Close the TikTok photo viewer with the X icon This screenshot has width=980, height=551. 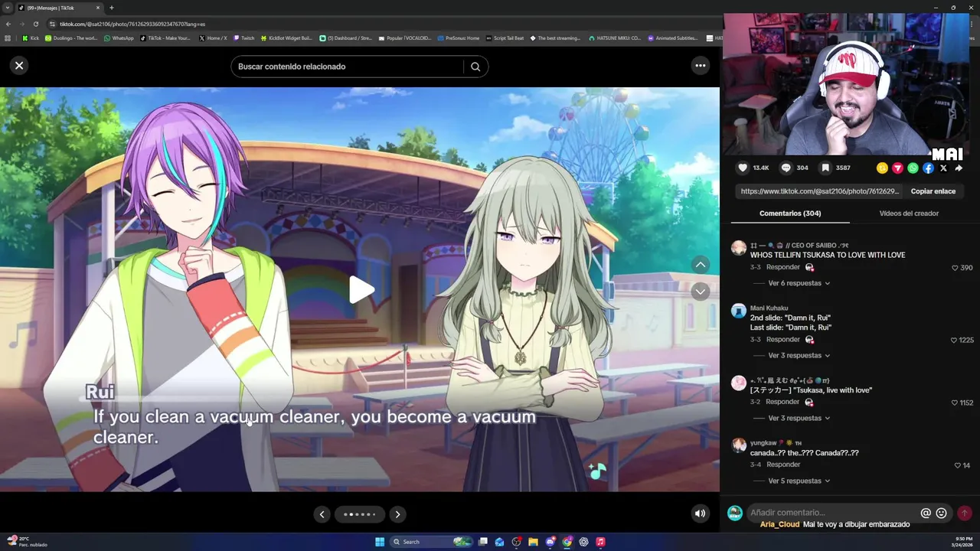19,66
